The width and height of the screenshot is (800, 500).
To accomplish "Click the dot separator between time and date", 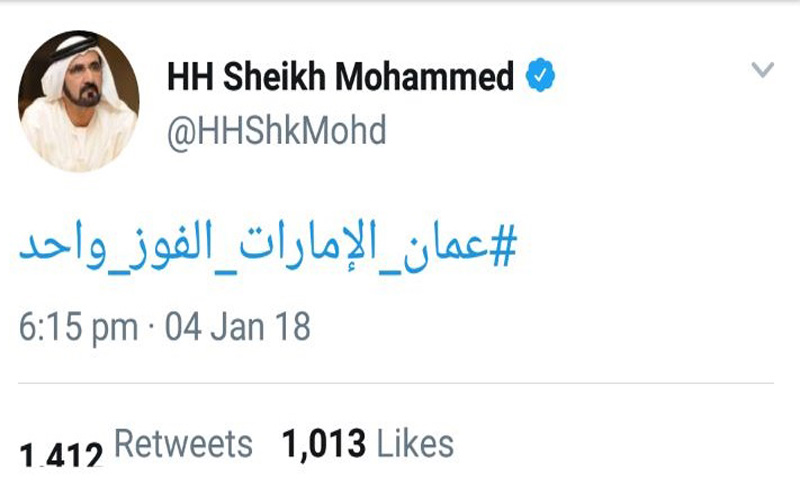I will tap(151, 327).
